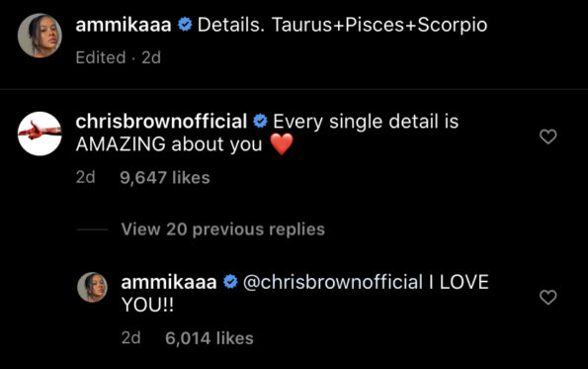
Task: Click the red heart emoji in the comment
Action: [282, 144]
